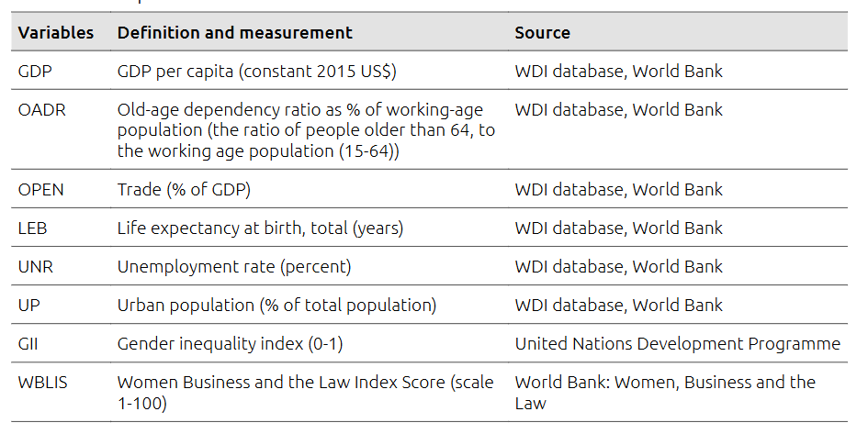This screenshot has width=868, height=434.
Task: Select the LEB variable cell
Action: [33, 228]
